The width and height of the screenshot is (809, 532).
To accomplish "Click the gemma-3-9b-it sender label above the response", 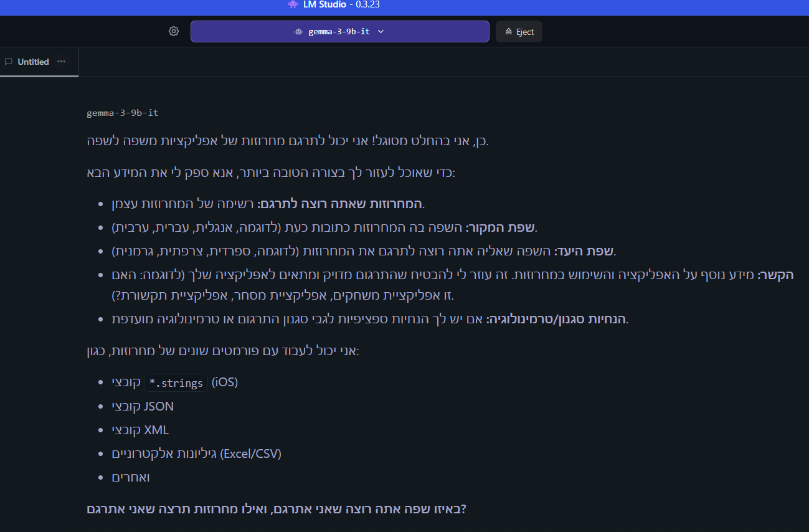I will (x=123, y=113).
